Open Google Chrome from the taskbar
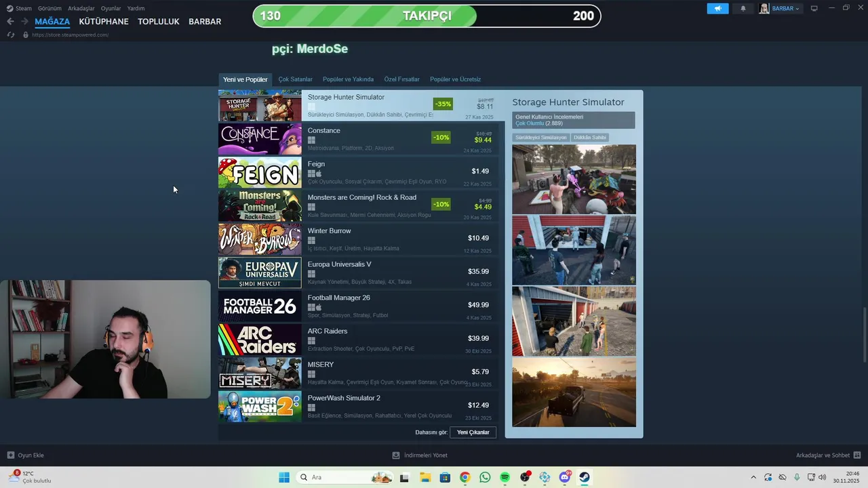This screenshot has width=868, height=488. pos(465,477)
